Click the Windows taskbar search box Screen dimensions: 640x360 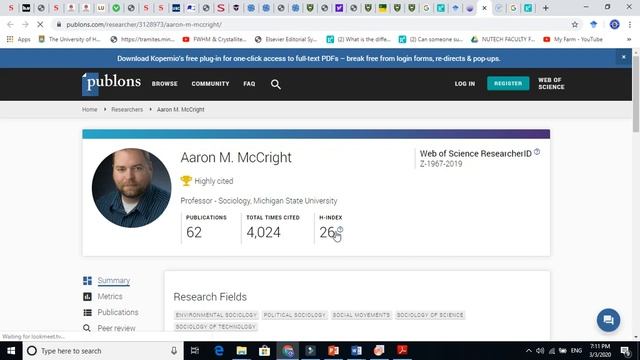point(102,351)
